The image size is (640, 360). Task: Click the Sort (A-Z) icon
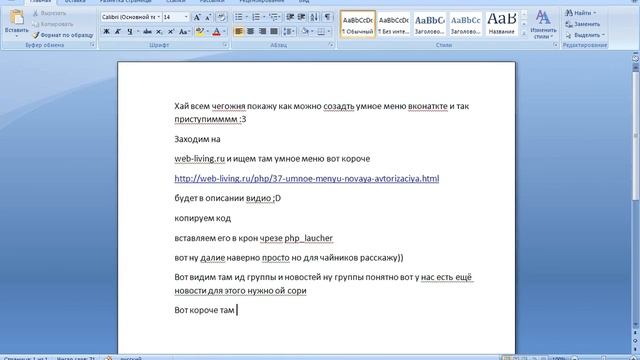click(x=314, y=17)
